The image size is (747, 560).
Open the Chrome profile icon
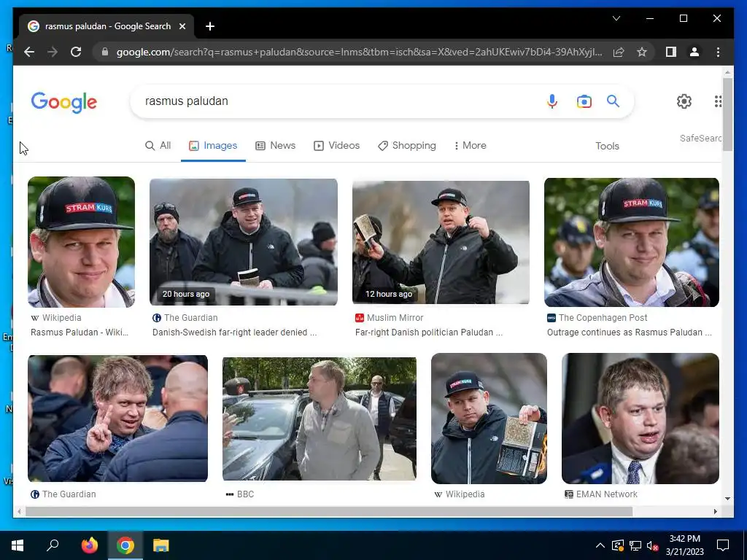694,52
